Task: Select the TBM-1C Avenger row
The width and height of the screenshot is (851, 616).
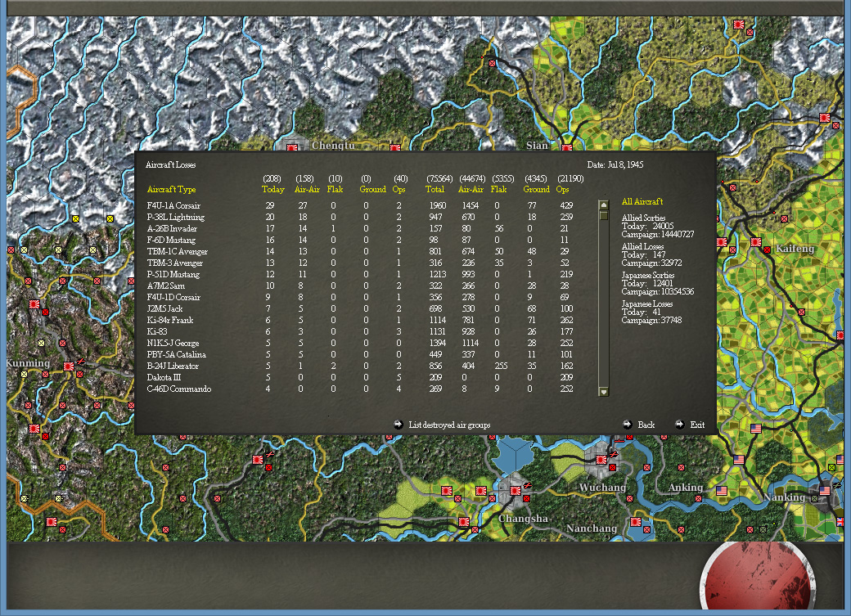Action: pyautogui.click(x=360, y=251)
